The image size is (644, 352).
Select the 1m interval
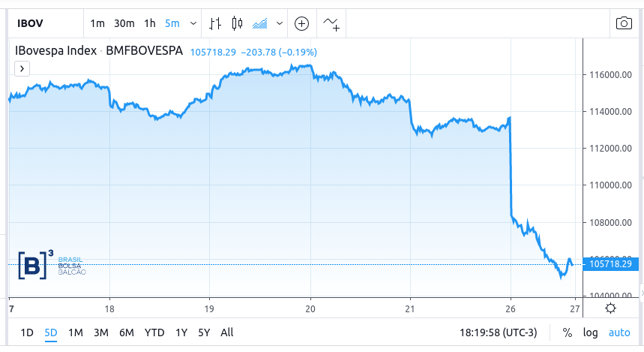97,23
